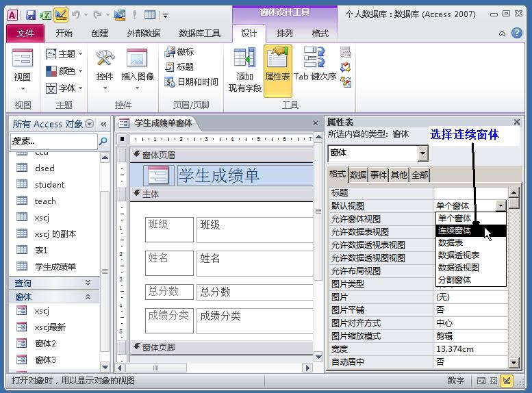Click the property sheet scrollbar down arrow
The height and width of the screenshot is (393, 532).
514,363
